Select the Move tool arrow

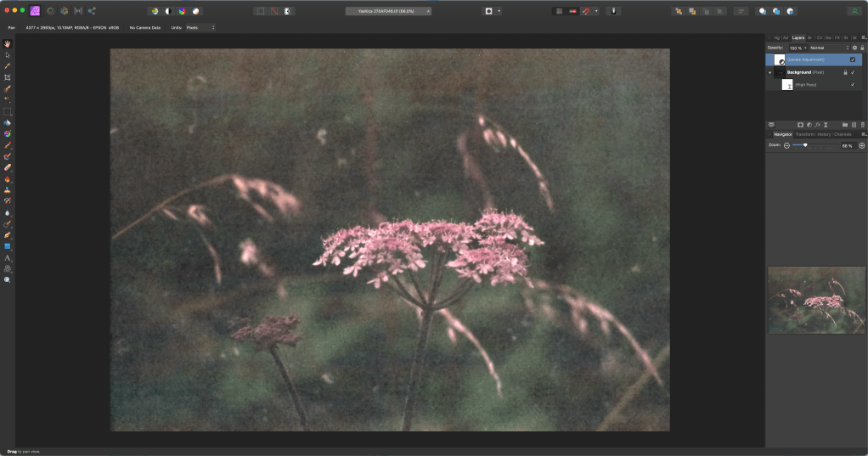[8, 54]
